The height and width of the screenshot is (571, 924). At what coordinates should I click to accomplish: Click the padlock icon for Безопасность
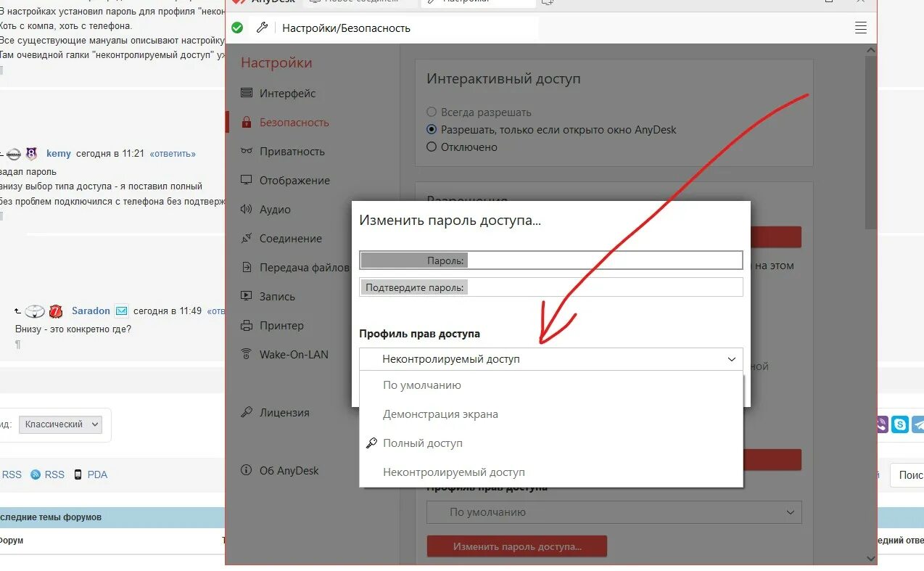(247, 122)
